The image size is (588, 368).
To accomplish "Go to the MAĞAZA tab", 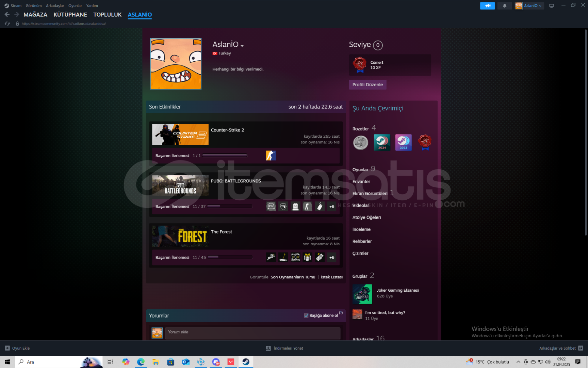I will click(35, 15).
